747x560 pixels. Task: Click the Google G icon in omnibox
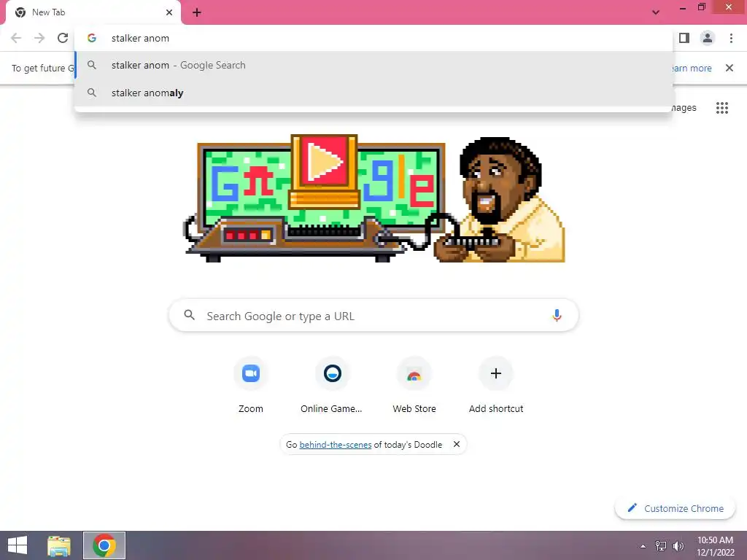(92, 38)
